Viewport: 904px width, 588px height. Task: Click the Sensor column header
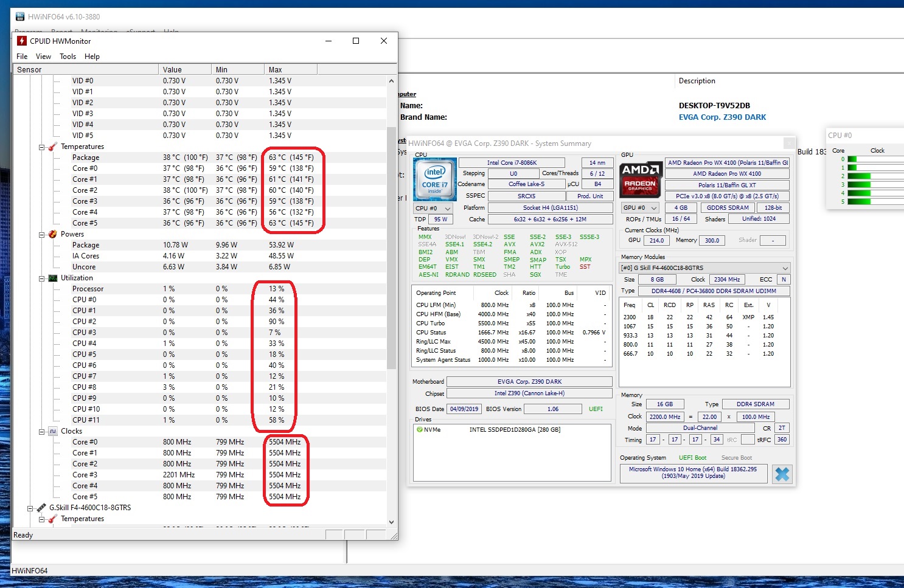(x=86, y=69)
